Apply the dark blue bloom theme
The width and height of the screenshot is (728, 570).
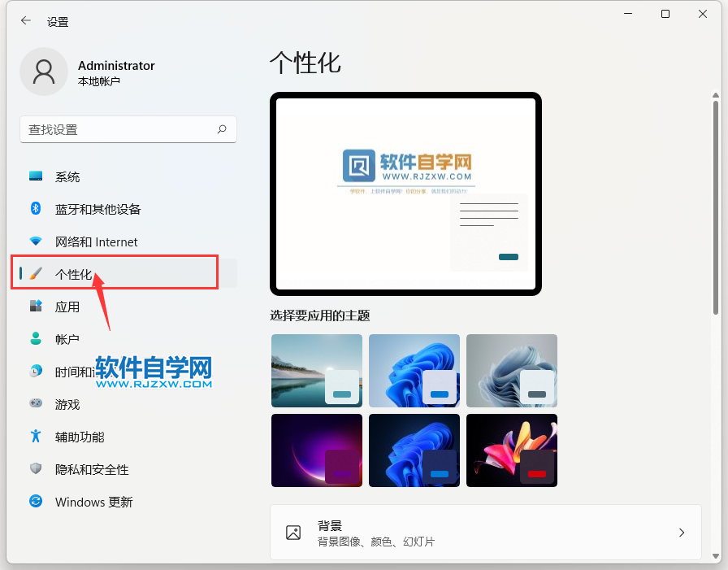click(414, 450)
